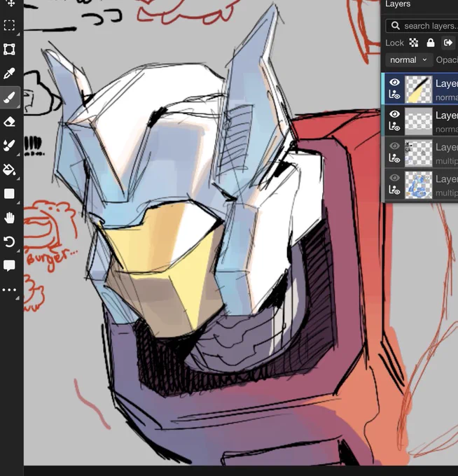Toggle personal visibility icon on sketch-thumbnail layer
The height and width of the screenshot is (476, 458).
pos(394,158)
